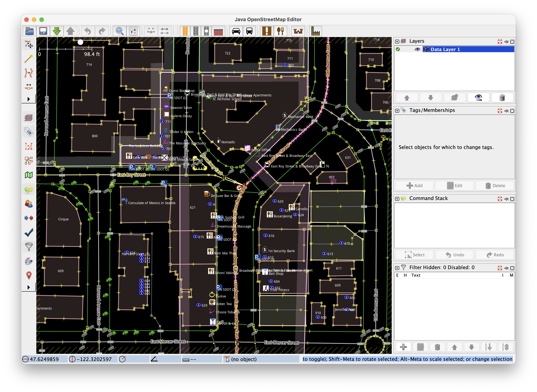Collapse the Command Stack panel
This screenshot has height=392, width=537.
pyautogui.click(x=397, y=199)
